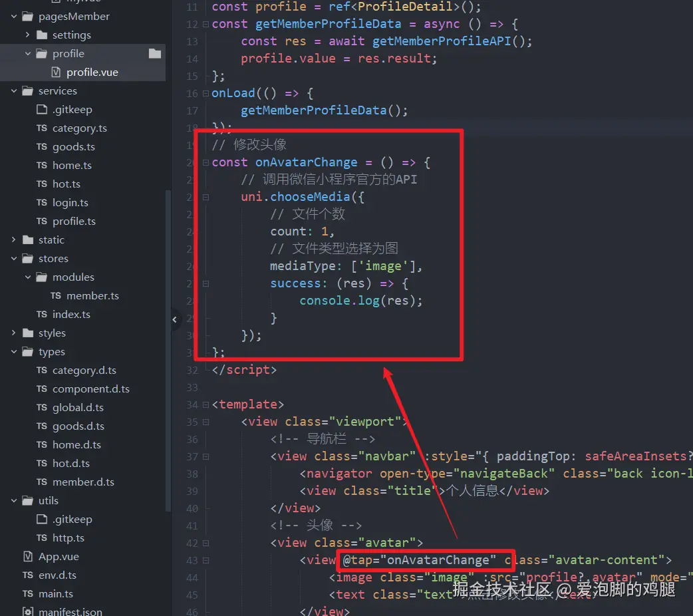Click TS icon of index.ts
Screen dimensions: 693x616
coord(41,314)
